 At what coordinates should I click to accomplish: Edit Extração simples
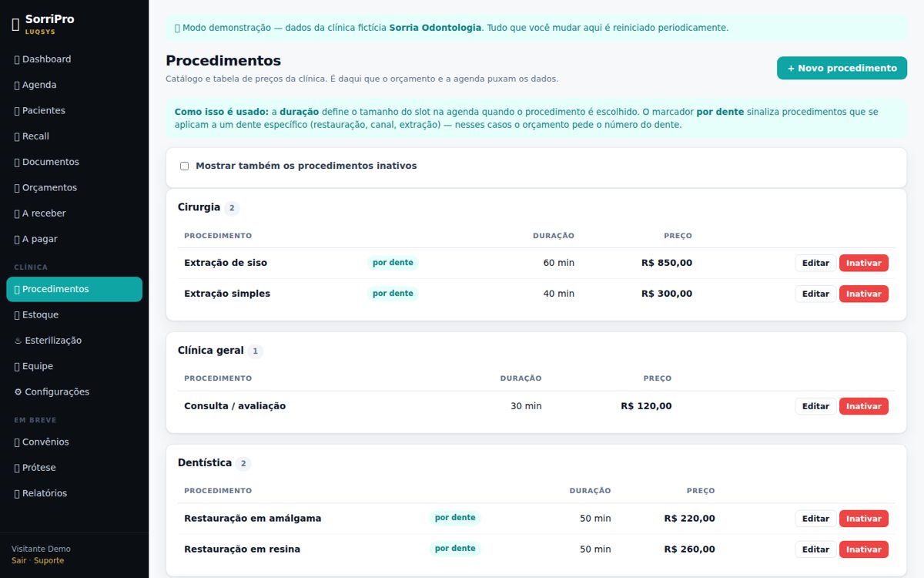coord(815,294)
